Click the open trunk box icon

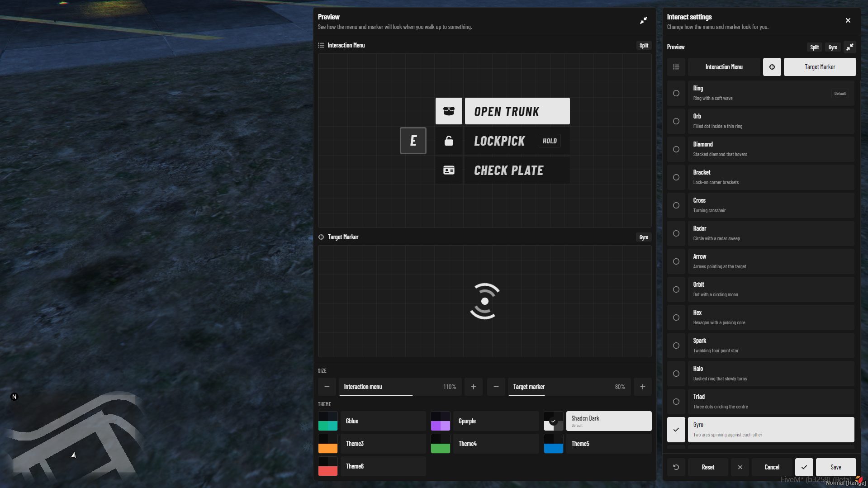pyautogui.click(x=449, y=111)
